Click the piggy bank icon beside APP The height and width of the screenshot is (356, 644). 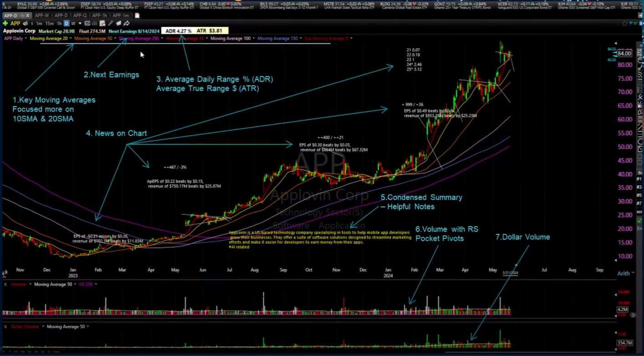(26, 23)
